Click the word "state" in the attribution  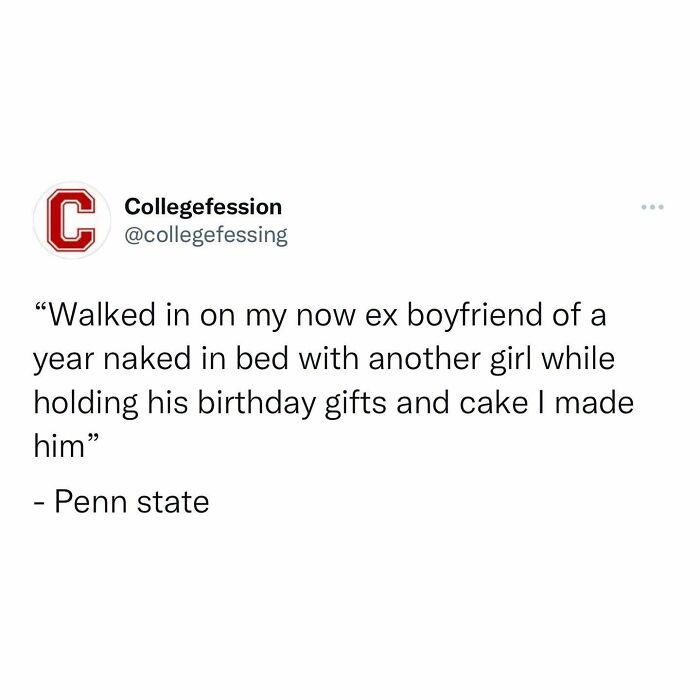coord(173,501)
